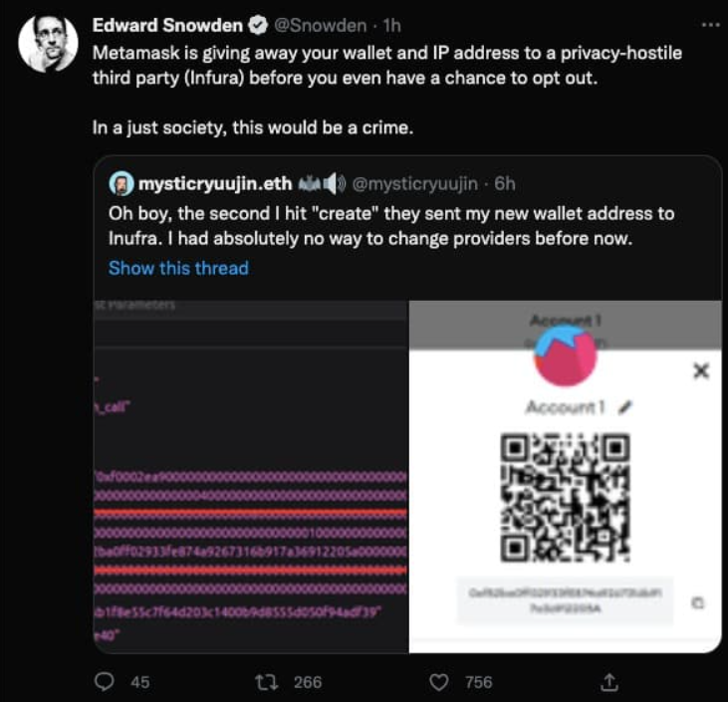Click the pink account avatar circle
The image size is (728, 702).
[565, 355]
